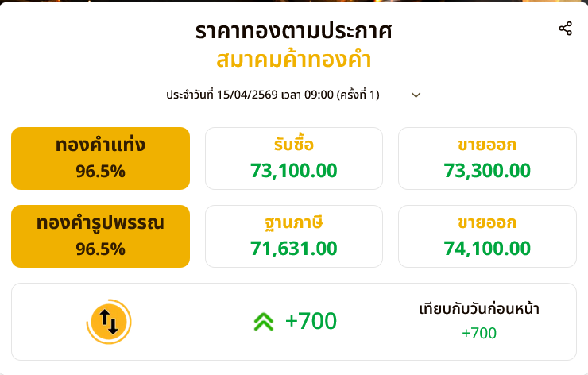Click the ขายออก label above 74,100.00
588x375 pixels.
[487, 222]
